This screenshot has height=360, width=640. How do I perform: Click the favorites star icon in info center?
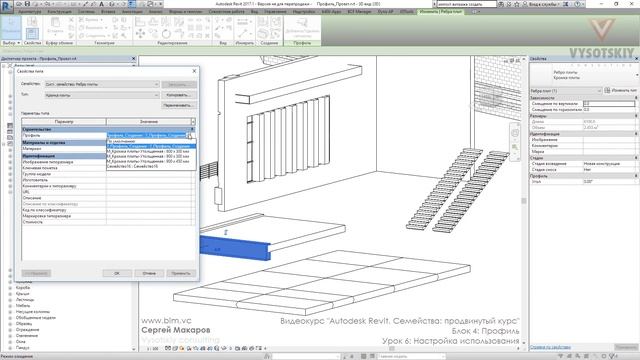click(517, 4)
